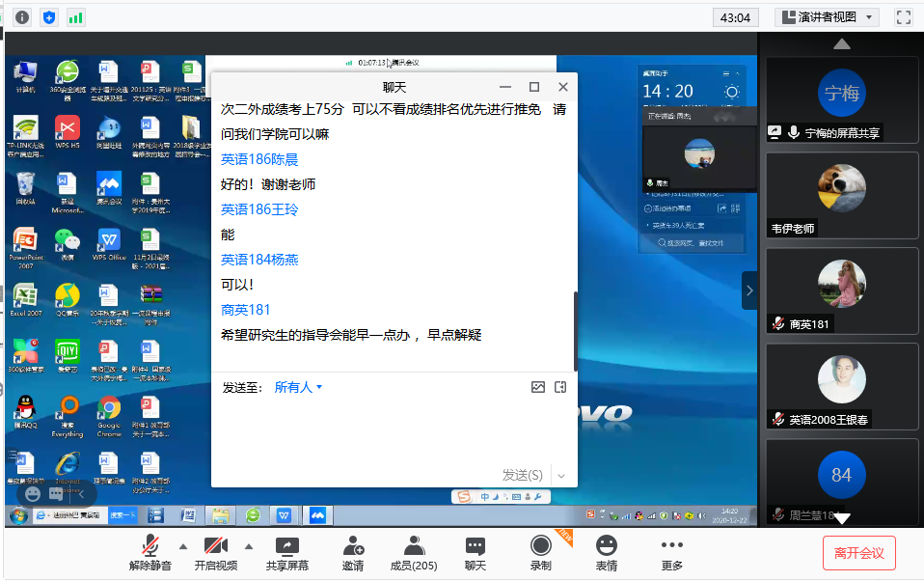
Task: Check the network signal status icon
Action: pyautogui.click(x=75, y=17)
